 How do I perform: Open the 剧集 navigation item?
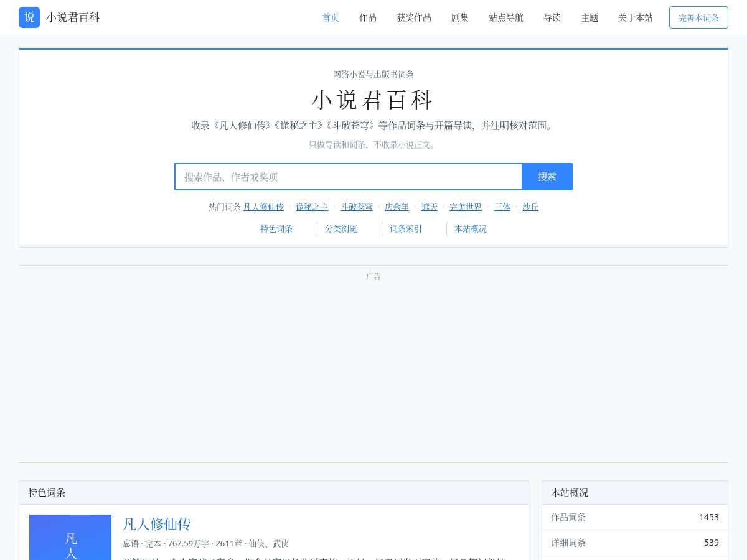click(x=460, y=17)
